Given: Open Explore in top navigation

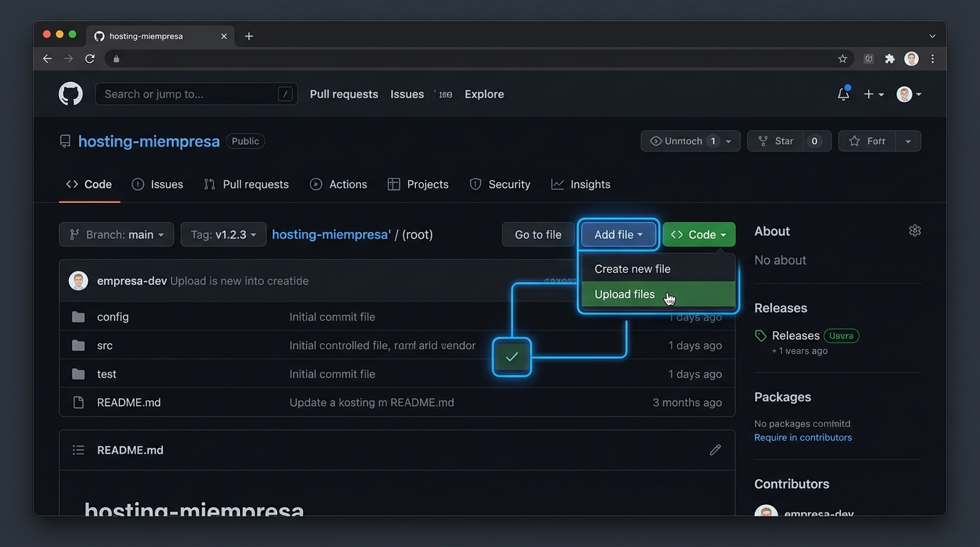Looking at the screenshot, I should pos(484,94).
